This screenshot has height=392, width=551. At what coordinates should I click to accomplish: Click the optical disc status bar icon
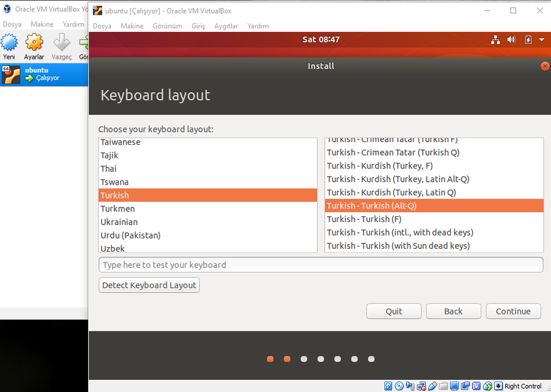[399, 386]
